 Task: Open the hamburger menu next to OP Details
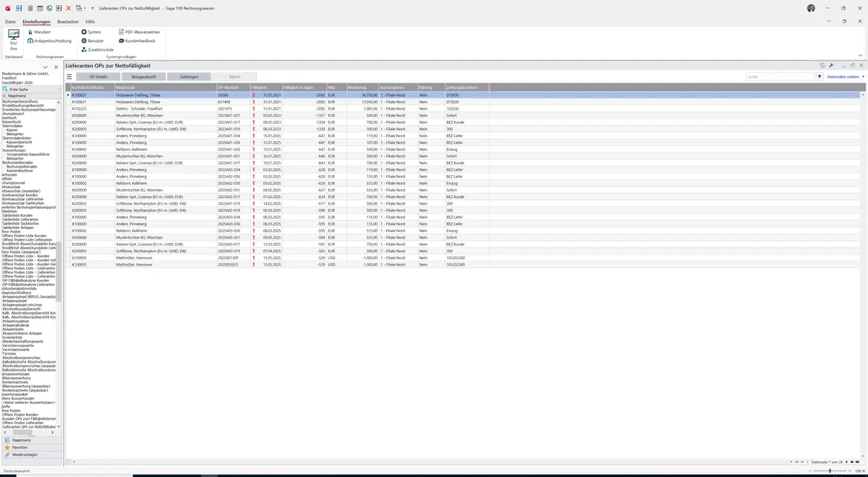pyautogui.click(x=69, y=76)
